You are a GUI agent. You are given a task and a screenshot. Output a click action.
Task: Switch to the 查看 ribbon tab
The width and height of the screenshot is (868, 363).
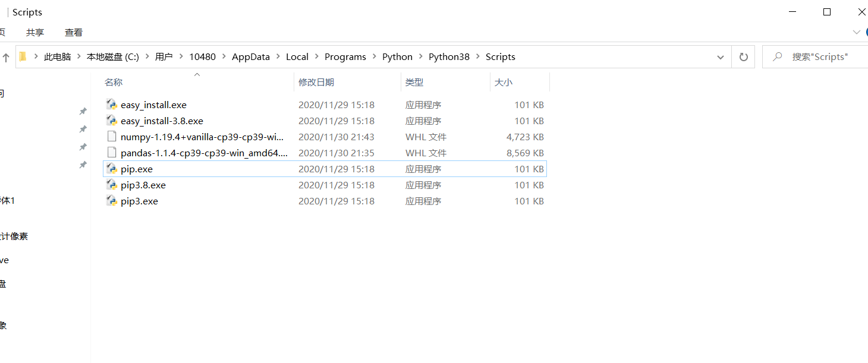coord(73,32)
